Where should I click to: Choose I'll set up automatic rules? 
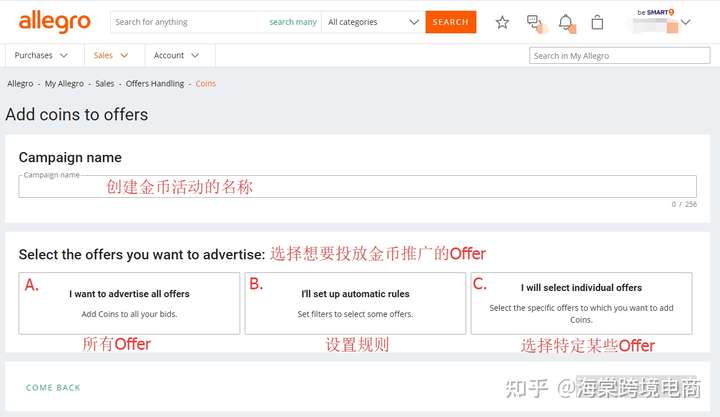coord(355,303)
